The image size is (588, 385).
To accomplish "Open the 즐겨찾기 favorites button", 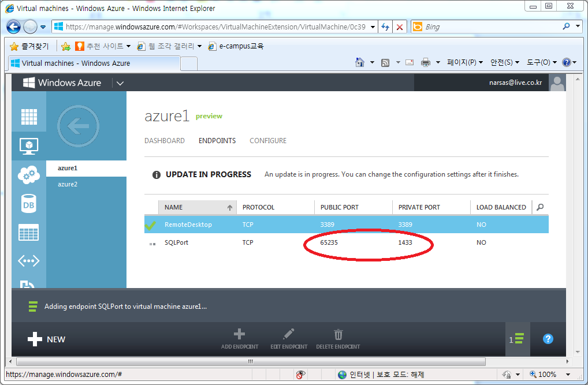I will pyautogui.click(x=29, y=46).
